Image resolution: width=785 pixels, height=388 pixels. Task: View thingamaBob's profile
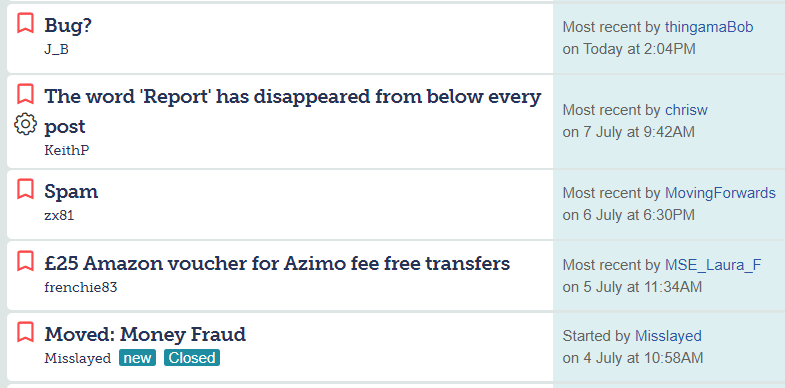[708, 27]
